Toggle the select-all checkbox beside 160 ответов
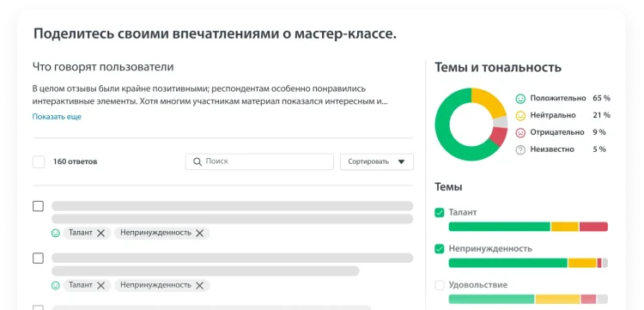644x310 pixels. (39, 161)
